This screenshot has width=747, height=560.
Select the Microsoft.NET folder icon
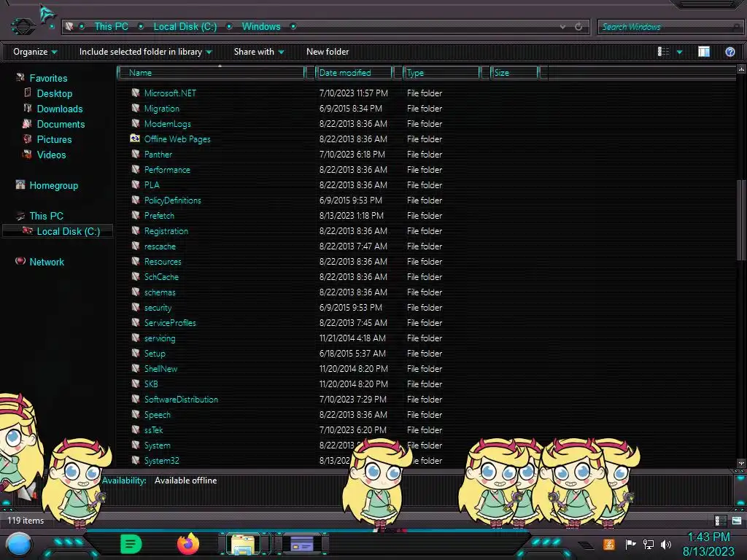point(135,93)
